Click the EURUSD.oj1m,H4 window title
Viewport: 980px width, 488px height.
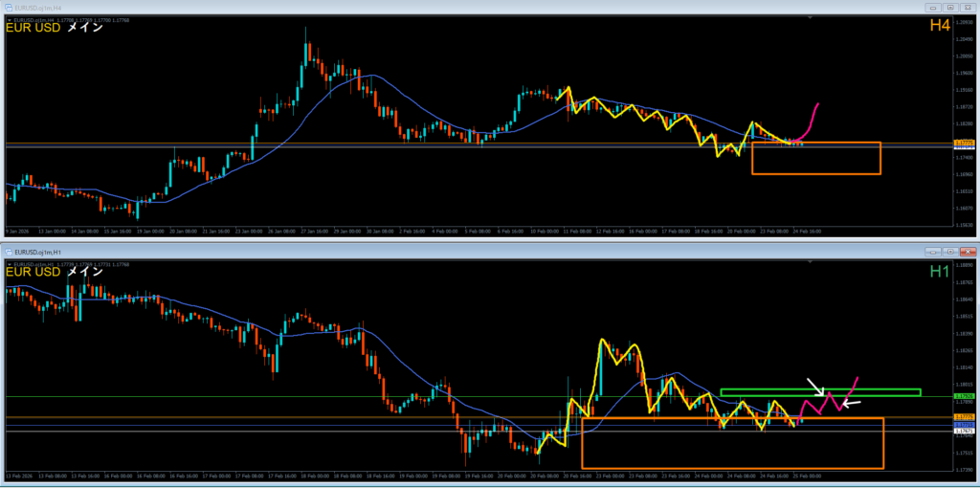[36, 8]
